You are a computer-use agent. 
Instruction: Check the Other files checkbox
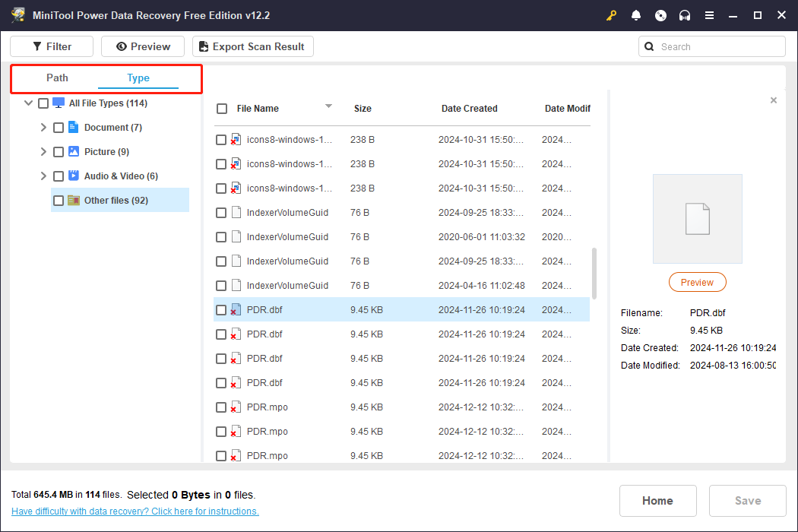59,201
